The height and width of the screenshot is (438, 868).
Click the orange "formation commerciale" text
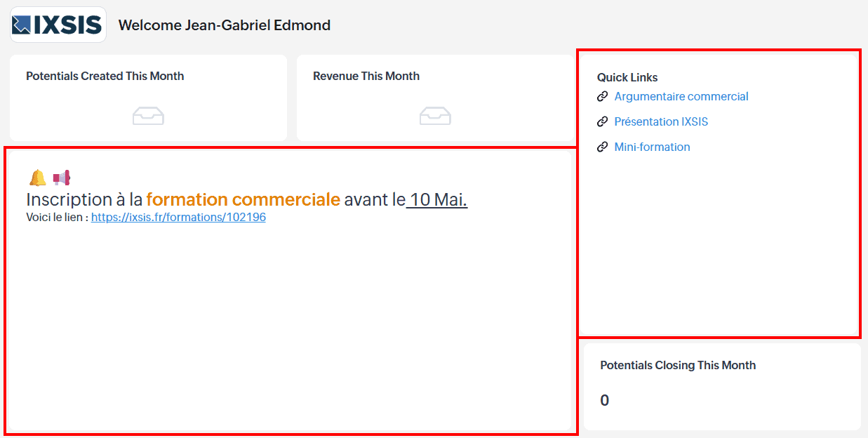243,200
